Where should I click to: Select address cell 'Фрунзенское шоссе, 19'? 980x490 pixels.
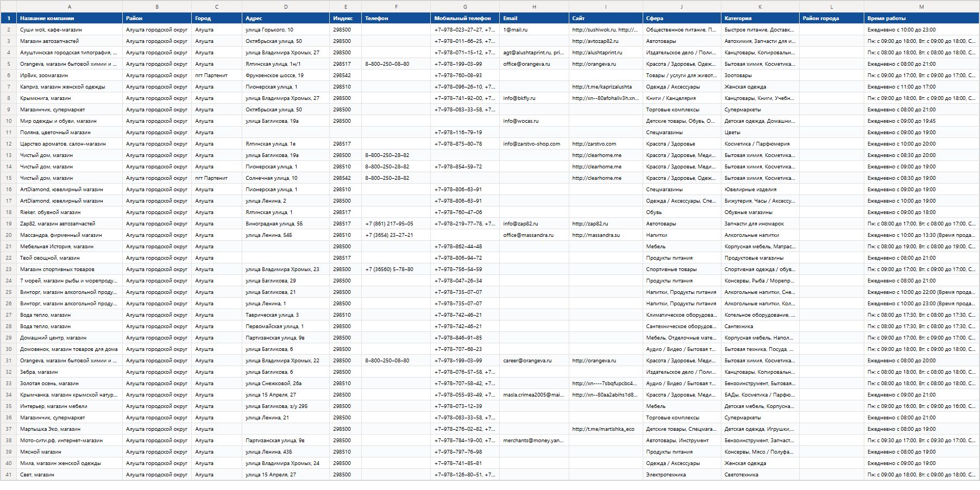(286, 76)
